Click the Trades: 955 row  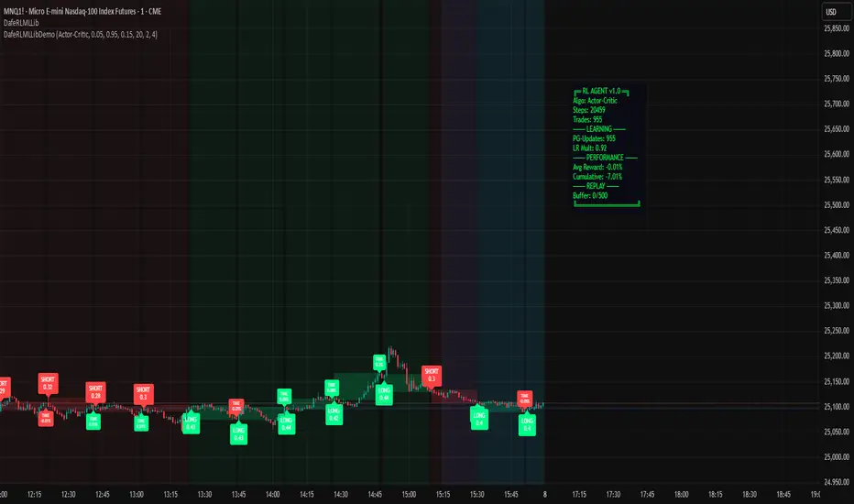587,119
